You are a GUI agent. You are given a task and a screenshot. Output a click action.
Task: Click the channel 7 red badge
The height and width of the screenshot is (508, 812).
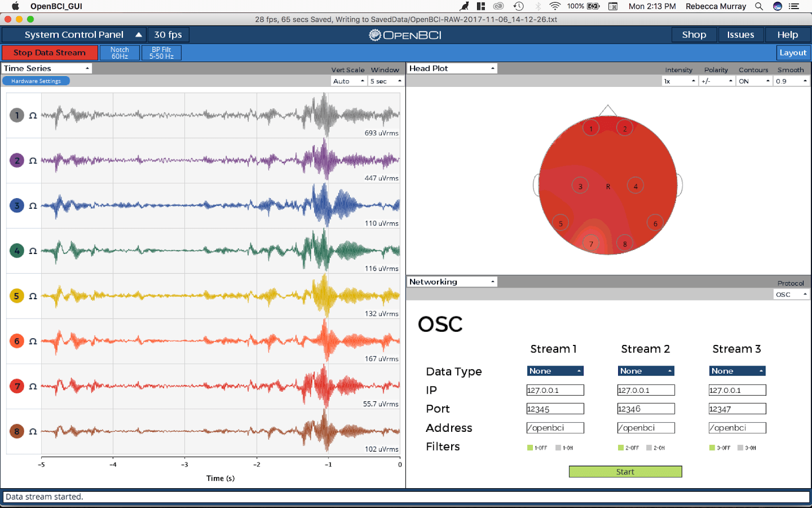[17, 386]
